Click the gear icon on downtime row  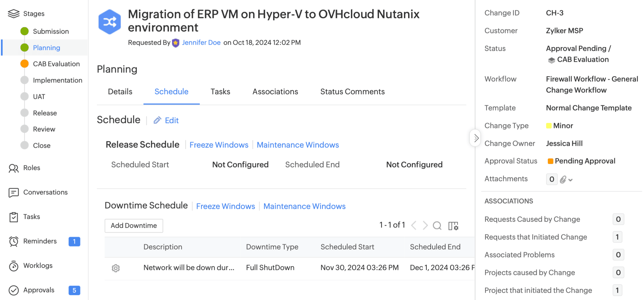[x=116, y=268]
